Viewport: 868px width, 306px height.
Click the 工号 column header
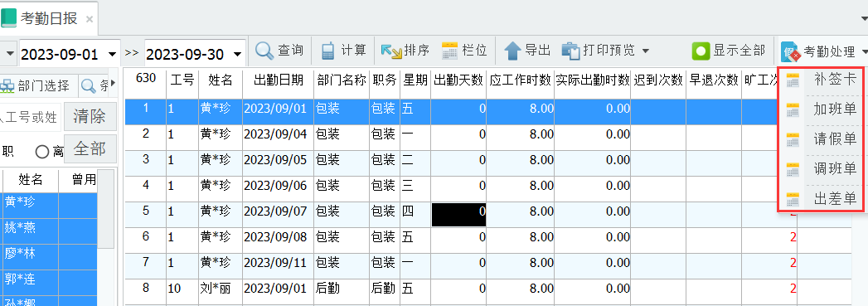click(182, 80)
